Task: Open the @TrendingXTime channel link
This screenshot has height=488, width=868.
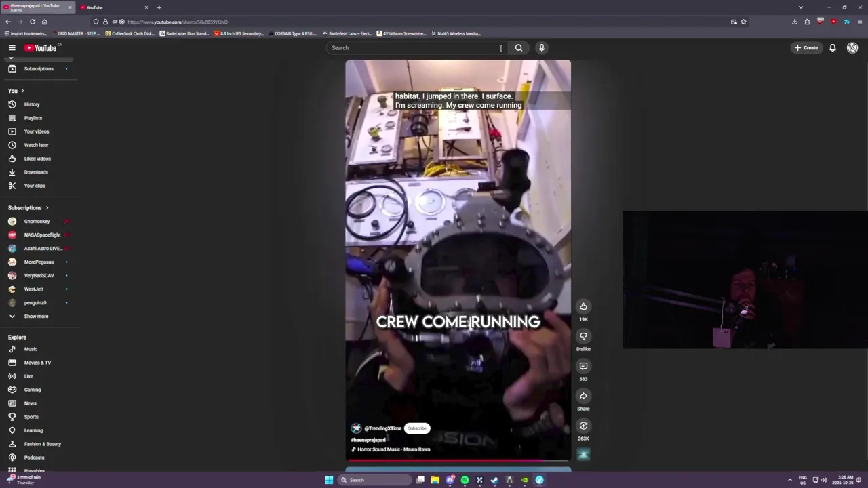Action: [382, 428]
